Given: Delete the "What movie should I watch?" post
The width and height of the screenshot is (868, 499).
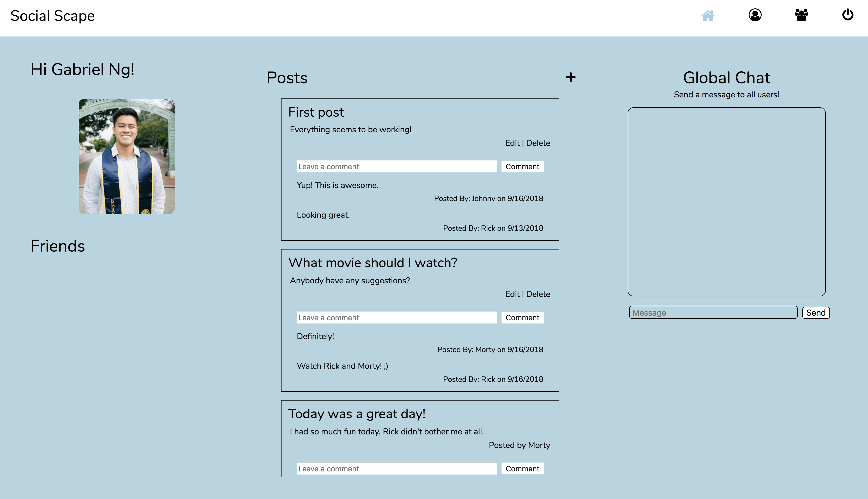Looking at the screenshot, I should tap(538, 294).
